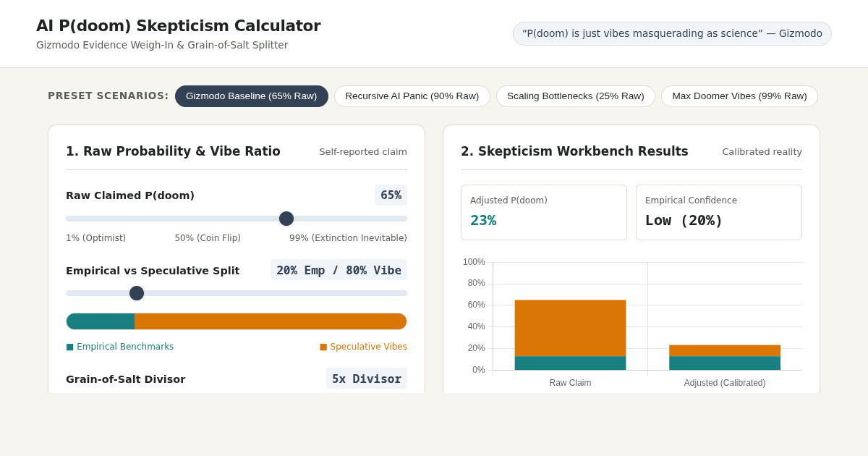The width and height of the screenshot is (868, 456).
Task: Click the Gizmodo quote pill in header
Action: [672, 33]
